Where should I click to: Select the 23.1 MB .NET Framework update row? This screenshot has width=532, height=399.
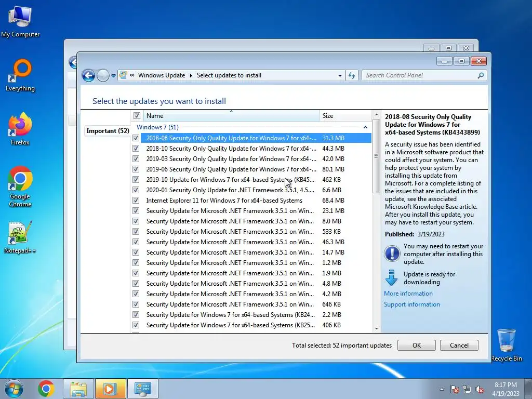[251, 211]
